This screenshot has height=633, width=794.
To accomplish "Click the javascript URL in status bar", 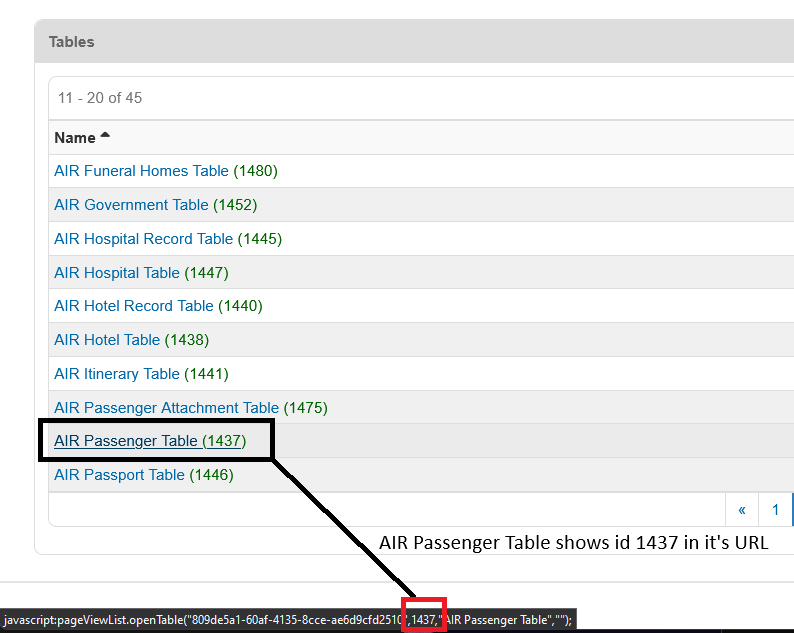I will pos(200,620).
